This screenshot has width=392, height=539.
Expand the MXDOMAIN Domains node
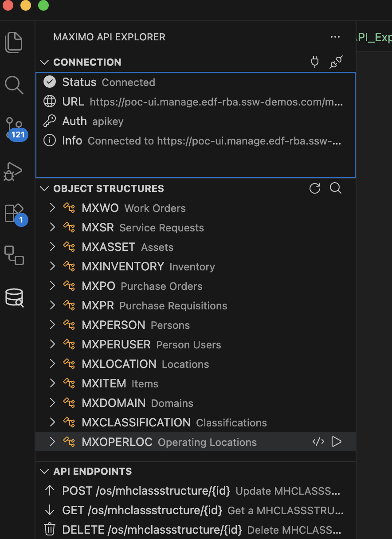[x=52, y=403]
